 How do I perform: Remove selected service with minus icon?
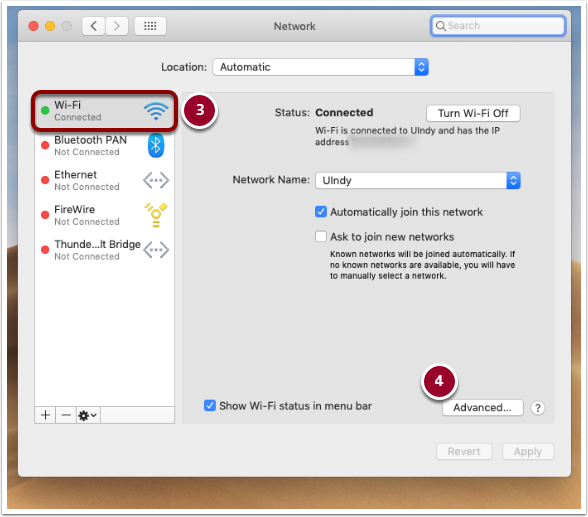[66, 415]
